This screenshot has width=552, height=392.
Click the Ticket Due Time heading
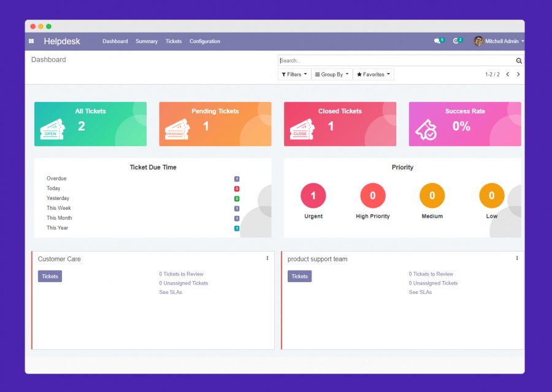tap(153, 167)
